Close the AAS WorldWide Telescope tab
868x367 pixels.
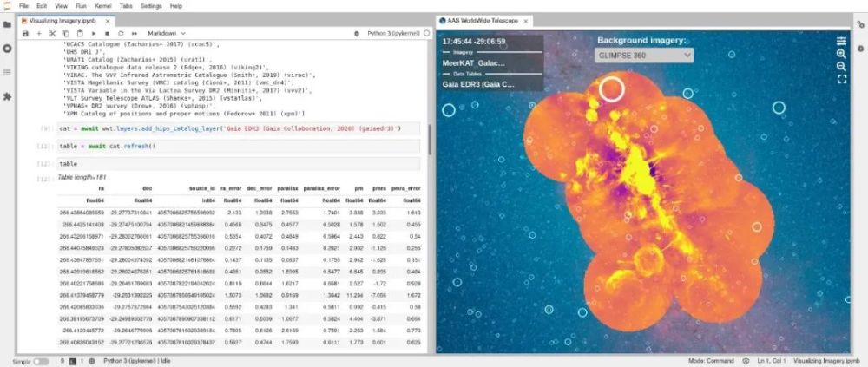pyautogui.click(x=526, y=21)
